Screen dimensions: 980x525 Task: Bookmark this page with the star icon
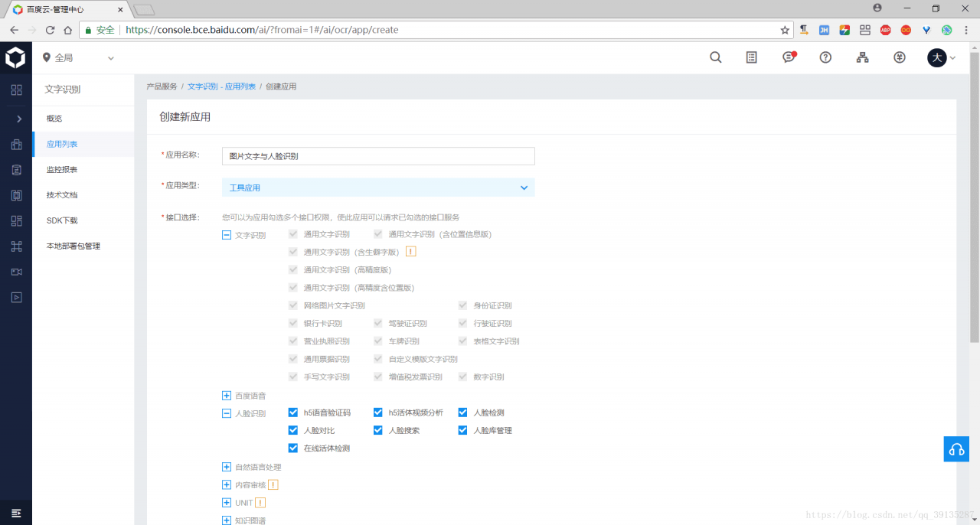click(x=785, y=30)
